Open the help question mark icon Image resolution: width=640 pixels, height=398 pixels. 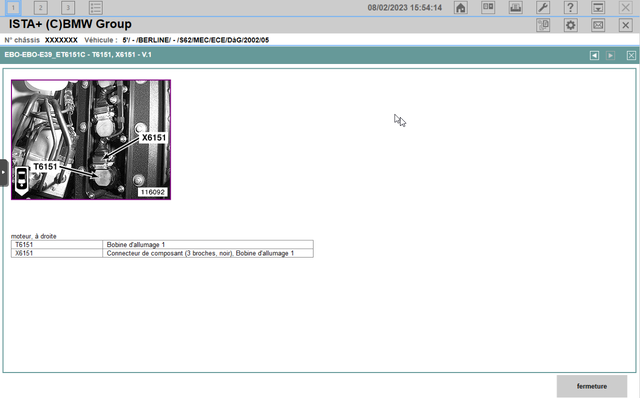[570, 8]
